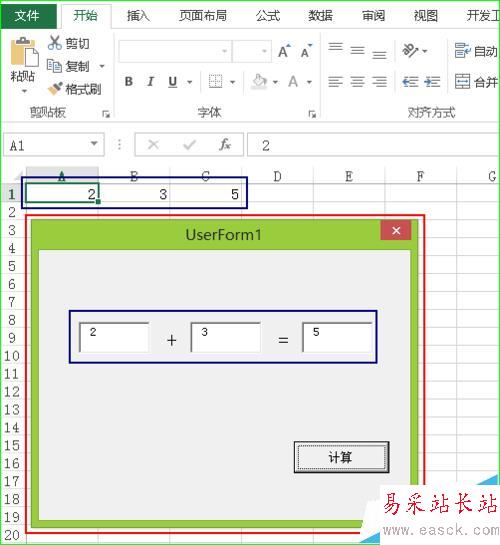500x545 pixels.
Task: Toggle underline formatting
Action: 173,82
